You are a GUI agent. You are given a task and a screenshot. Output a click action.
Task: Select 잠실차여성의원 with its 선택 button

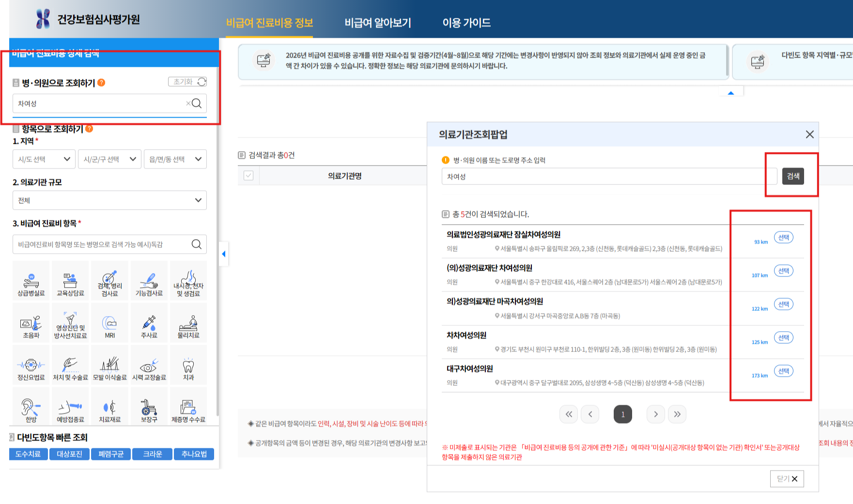[784, 237]
